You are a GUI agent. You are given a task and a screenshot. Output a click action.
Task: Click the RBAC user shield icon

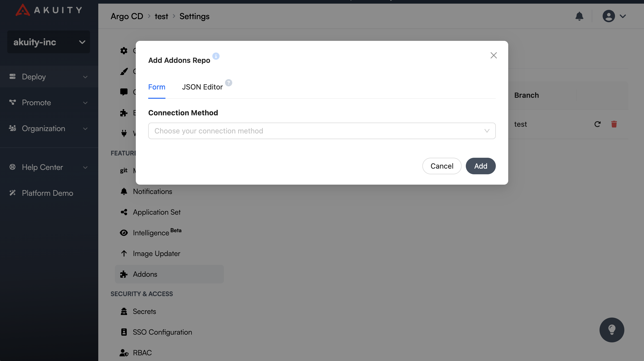click(x=124, y=353)
